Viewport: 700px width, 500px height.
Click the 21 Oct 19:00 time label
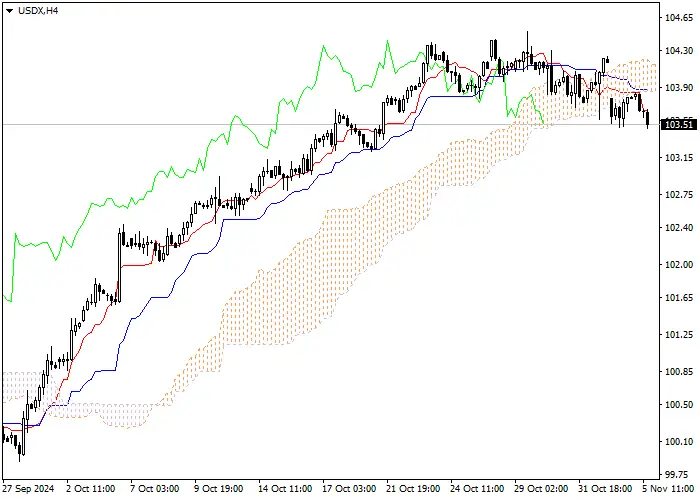click(x=413, y=489)
